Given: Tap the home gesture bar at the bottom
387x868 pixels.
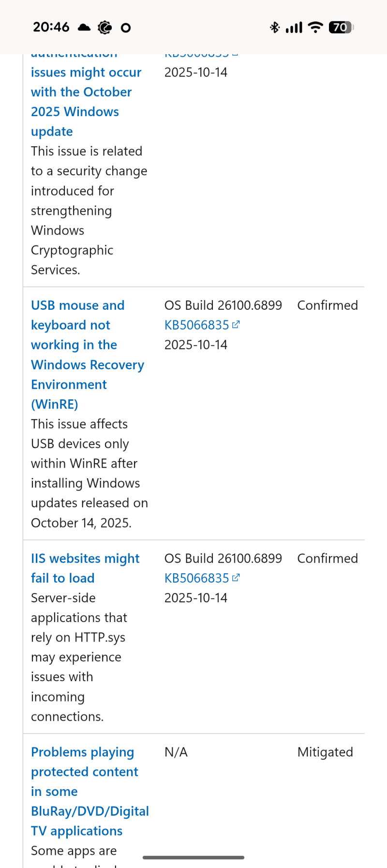Looking at the screenshot, I should (193, 857).
